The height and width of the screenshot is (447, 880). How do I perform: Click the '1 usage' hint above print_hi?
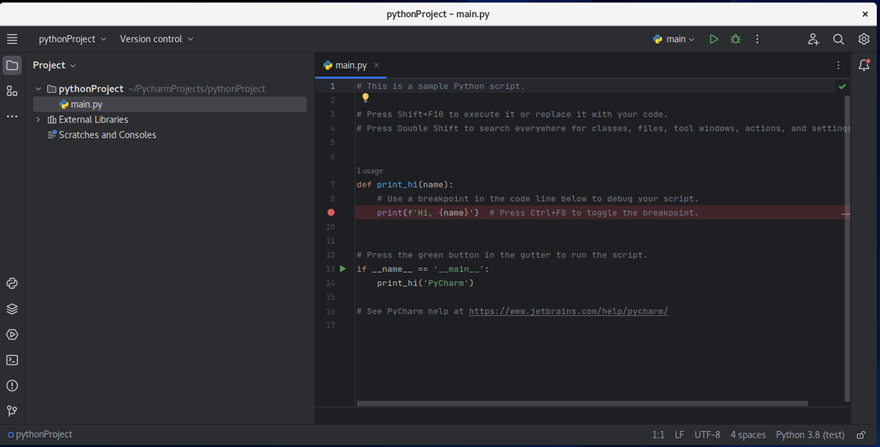tap(370, 171)
